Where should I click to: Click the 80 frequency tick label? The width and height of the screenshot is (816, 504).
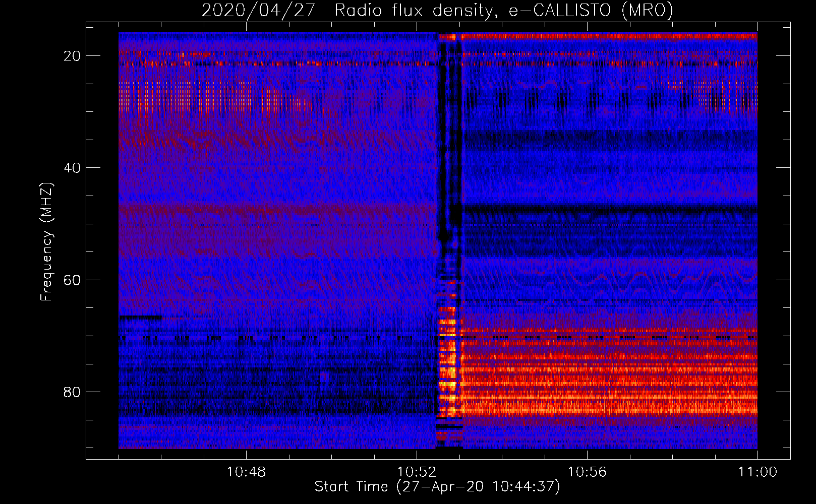pos(72,392)
